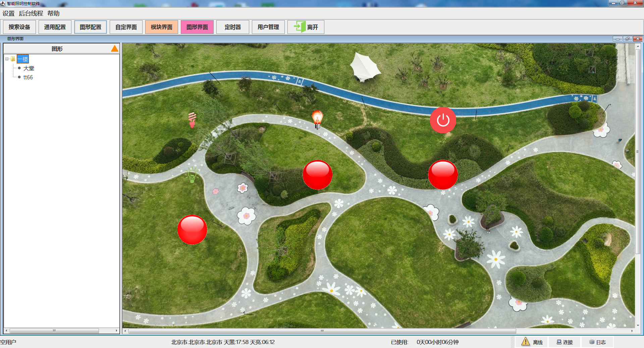
Task: Click the 离开 exit button
Action: (x=306, y=27)
